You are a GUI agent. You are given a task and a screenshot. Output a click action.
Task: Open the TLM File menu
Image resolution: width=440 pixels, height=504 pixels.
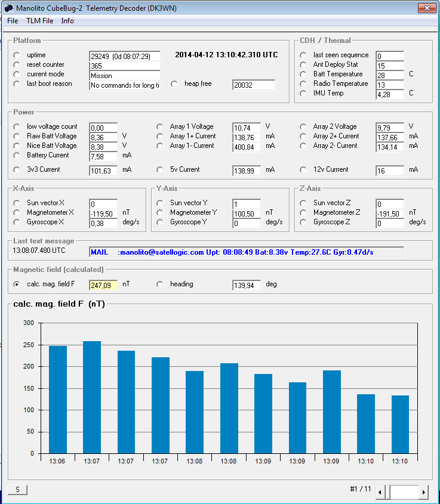click(39, 21)
